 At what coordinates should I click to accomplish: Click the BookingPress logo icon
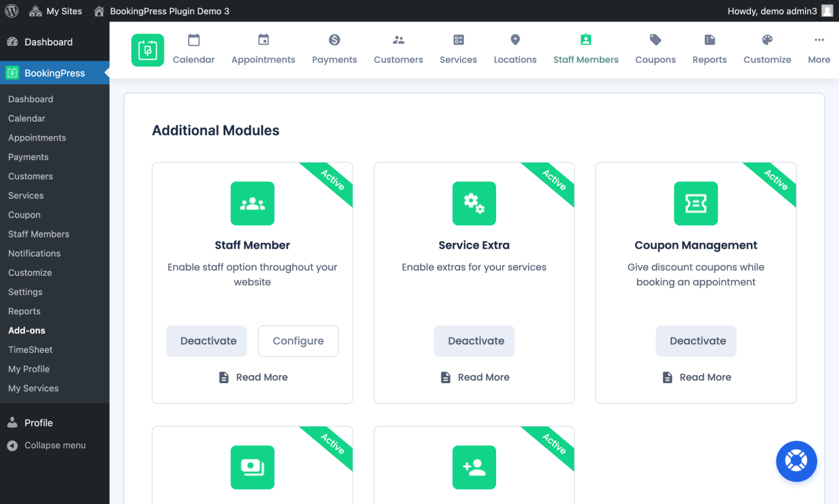click(x=147, y=50)
